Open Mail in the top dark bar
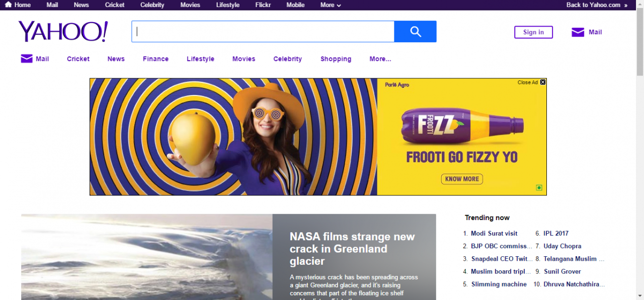The image size is (644, 300). pyautogui.click(x=52, y=5)
